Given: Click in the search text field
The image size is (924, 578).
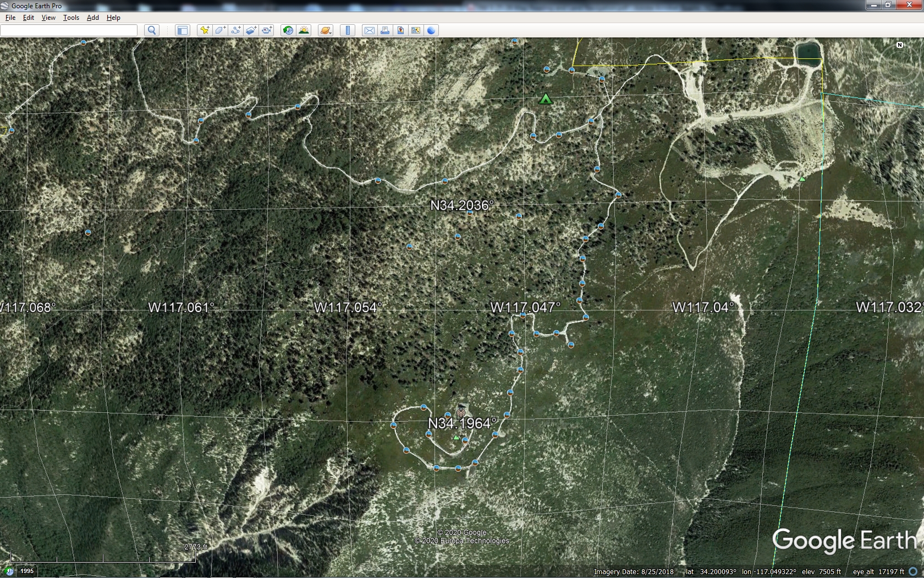Looking at the screenshot, I should [x=69, y=30].
